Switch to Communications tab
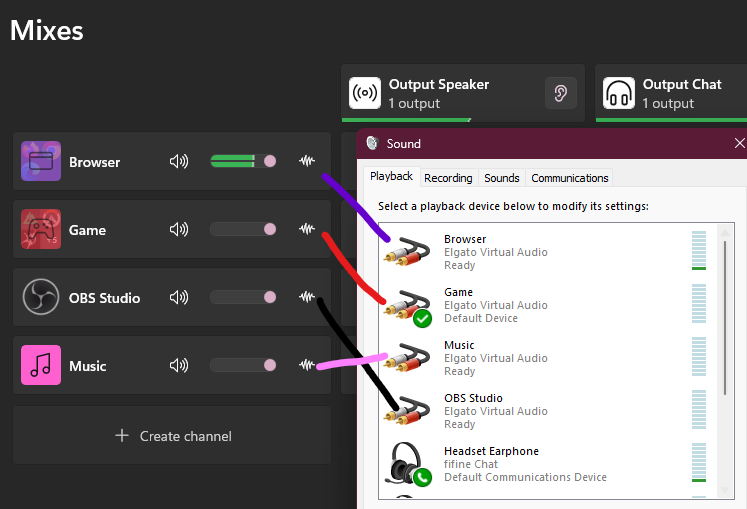The image size is (747, 509). 570,178
